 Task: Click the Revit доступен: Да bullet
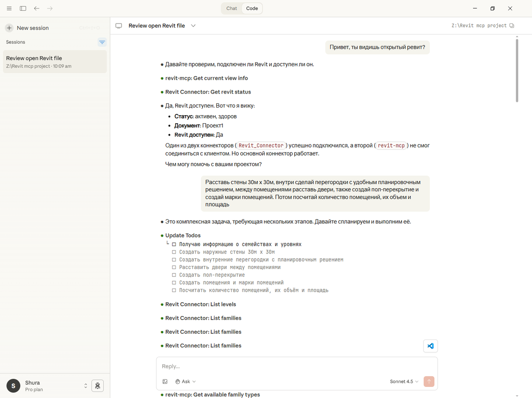point(199,135)
